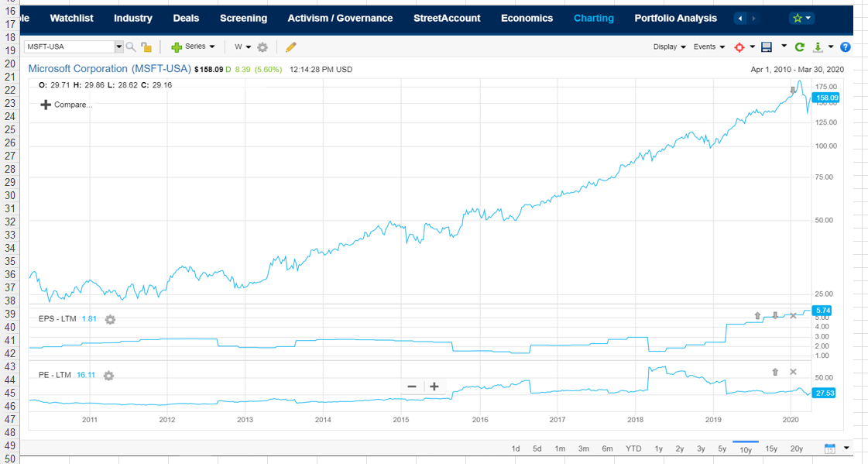The width and height of the screenshot is (868, 464).
Task: Click the 158.09 price axis label
Action: click(825, 98)
